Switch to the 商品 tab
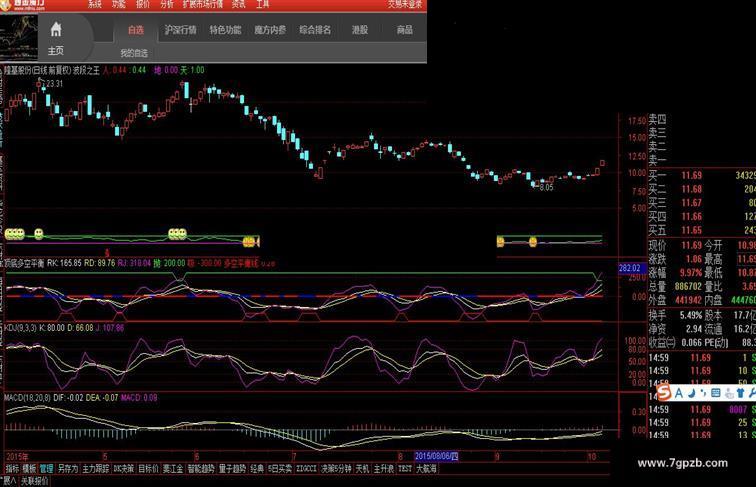This screenshot has width=756, height=487. coord(405,30)
